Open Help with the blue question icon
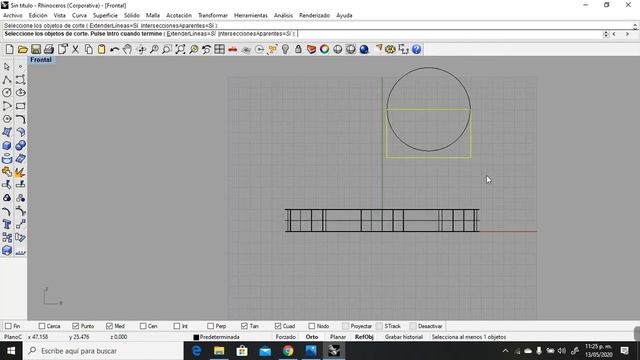The height and width of the screenshot is (360, 640). pyautogui.click(x=416, y=49)
